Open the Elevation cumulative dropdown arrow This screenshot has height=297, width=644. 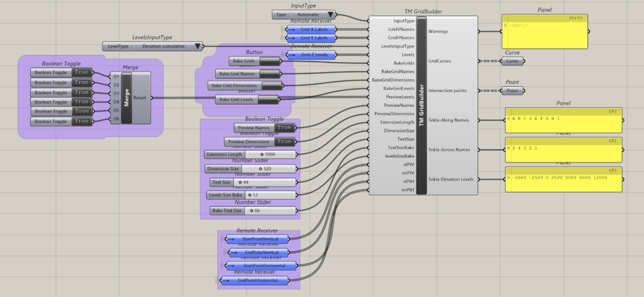(198, 46)
